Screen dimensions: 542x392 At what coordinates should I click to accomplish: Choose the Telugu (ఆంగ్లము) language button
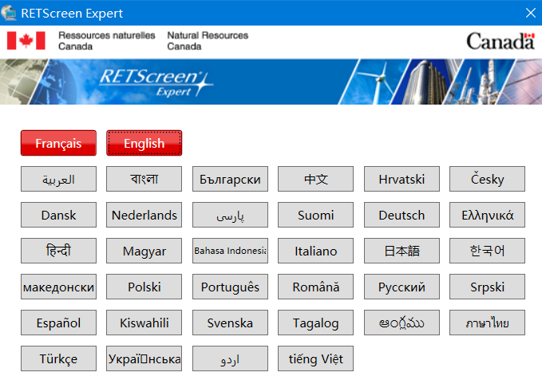click(x=402, y=323)
